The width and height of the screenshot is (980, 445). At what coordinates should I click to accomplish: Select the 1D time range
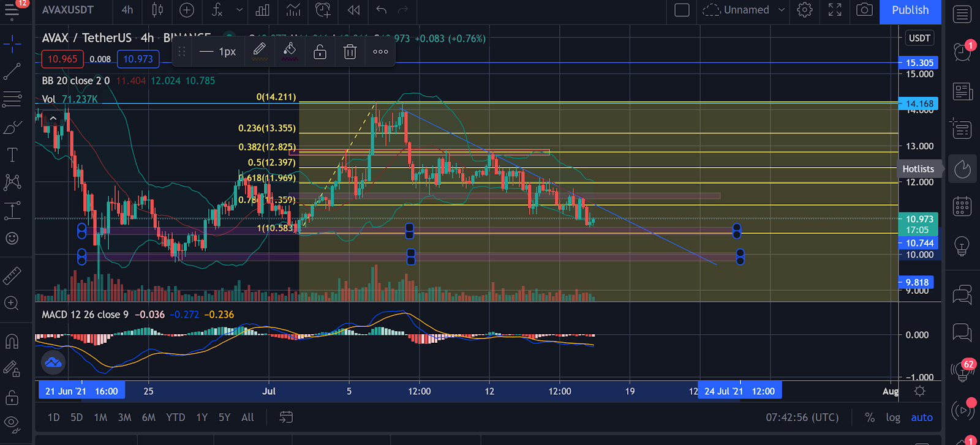[x=54, y=417]
